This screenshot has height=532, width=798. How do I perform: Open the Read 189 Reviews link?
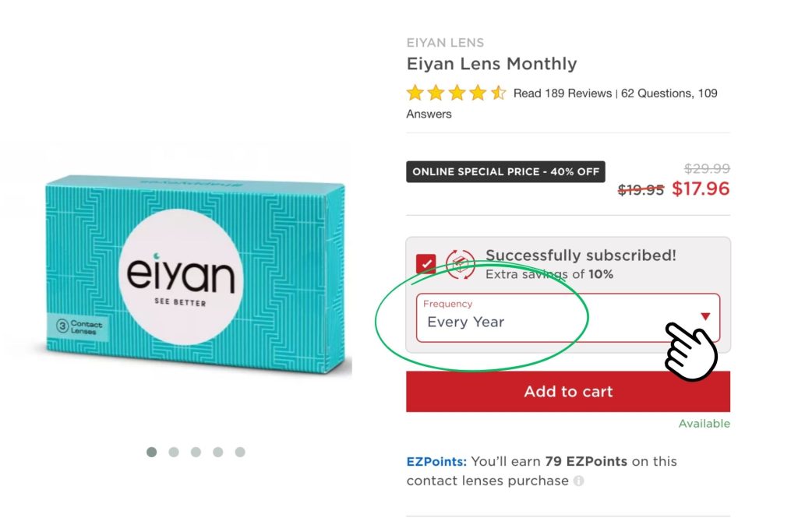click(563, 93)
